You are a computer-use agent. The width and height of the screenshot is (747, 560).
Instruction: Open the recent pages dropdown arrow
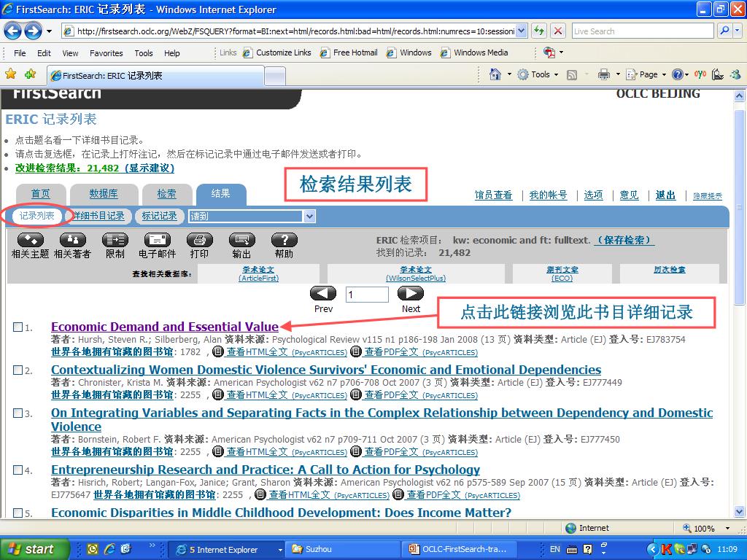(49, 31)
